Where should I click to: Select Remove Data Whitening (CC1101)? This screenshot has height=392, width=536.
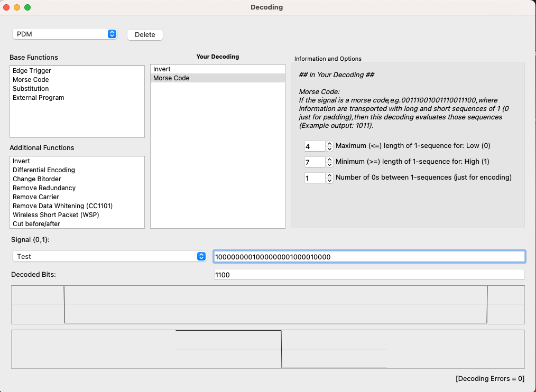[62, 206]
